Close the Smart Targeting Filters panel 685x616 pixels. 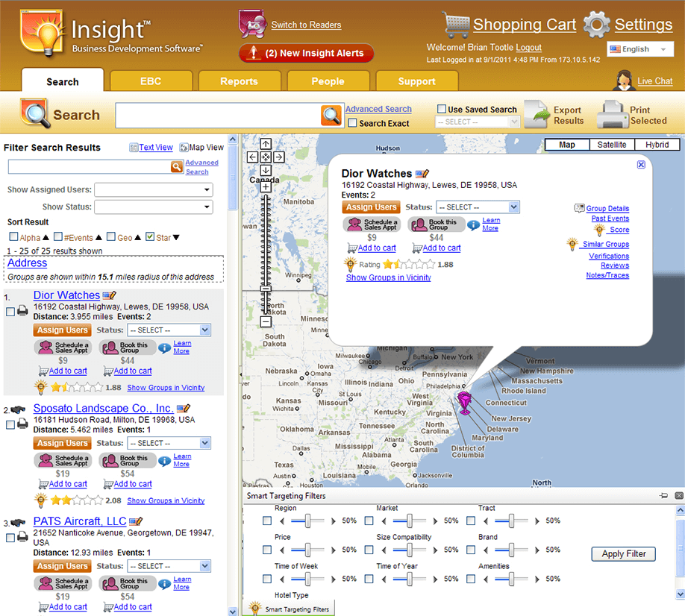[x=679, y=495]
